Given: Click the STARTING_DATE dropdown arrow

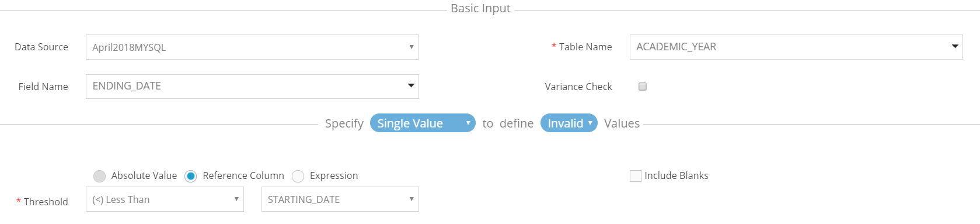Looking at the screenshot, I should point(411,199).
